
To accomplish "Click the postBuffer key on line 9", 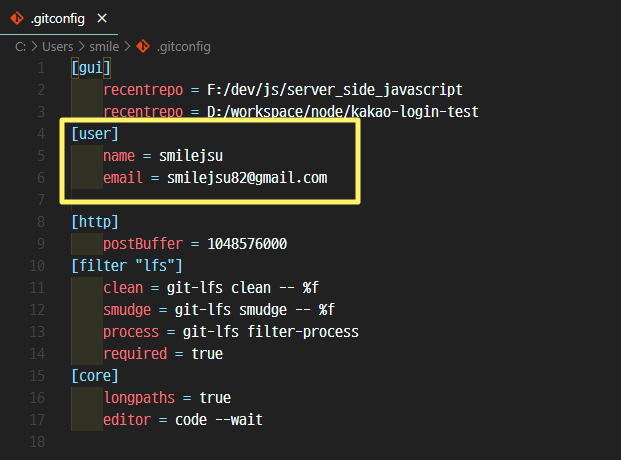I will tap(143, 244).
